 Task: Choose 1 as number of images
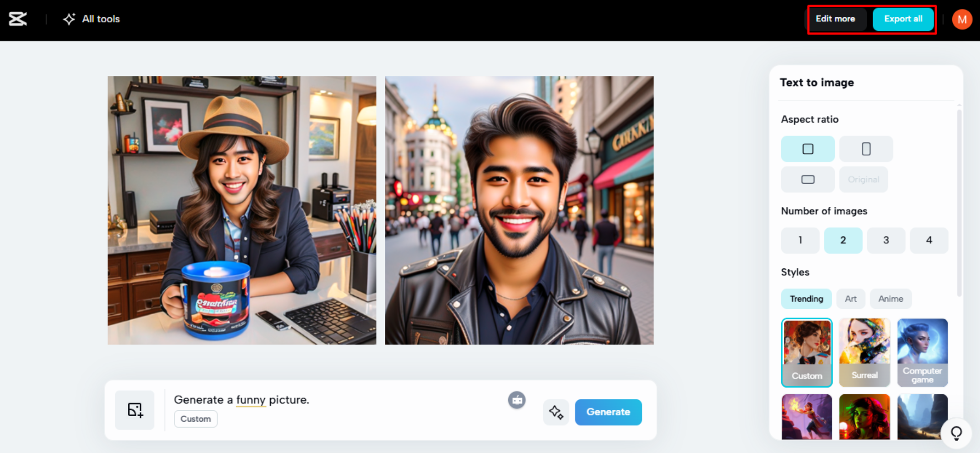(x=800, y=240)
